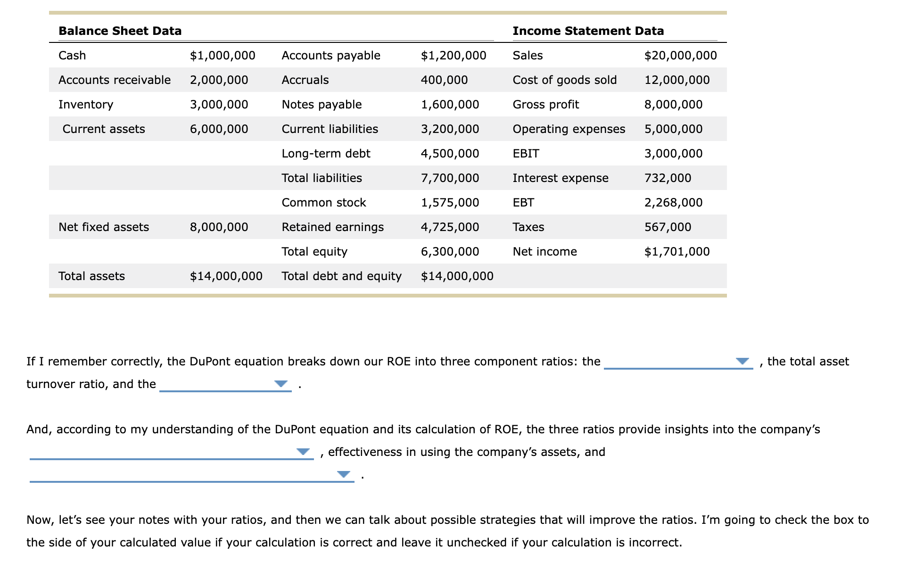Click the Accounts payable value $1,200,000

tap(454, 56)
